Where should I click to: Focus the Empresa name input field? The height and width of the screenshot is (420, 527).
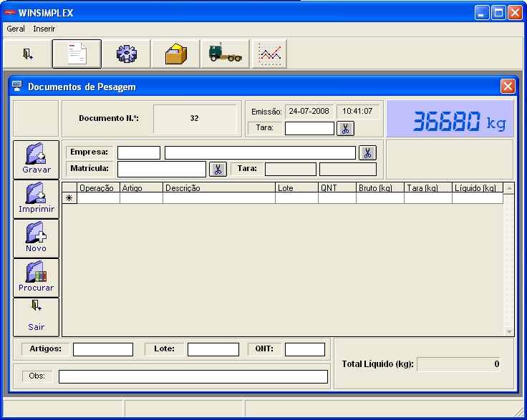(x=260, y=152)
